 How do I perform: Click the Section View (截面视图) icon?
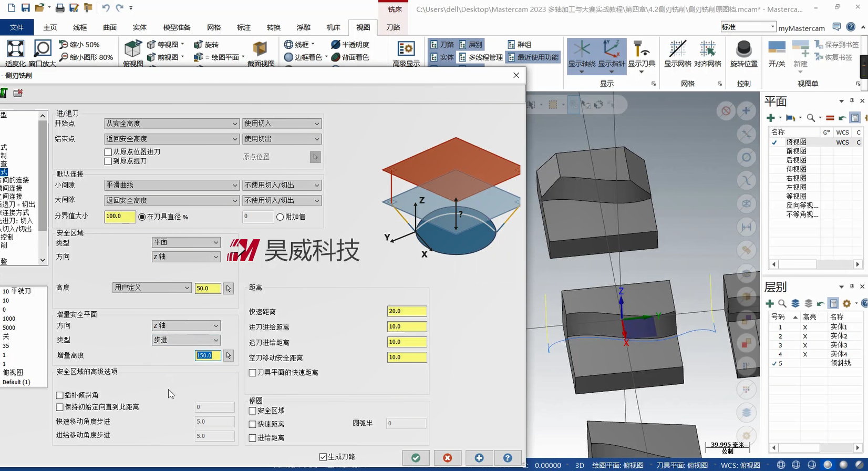[x=261, y=53]
